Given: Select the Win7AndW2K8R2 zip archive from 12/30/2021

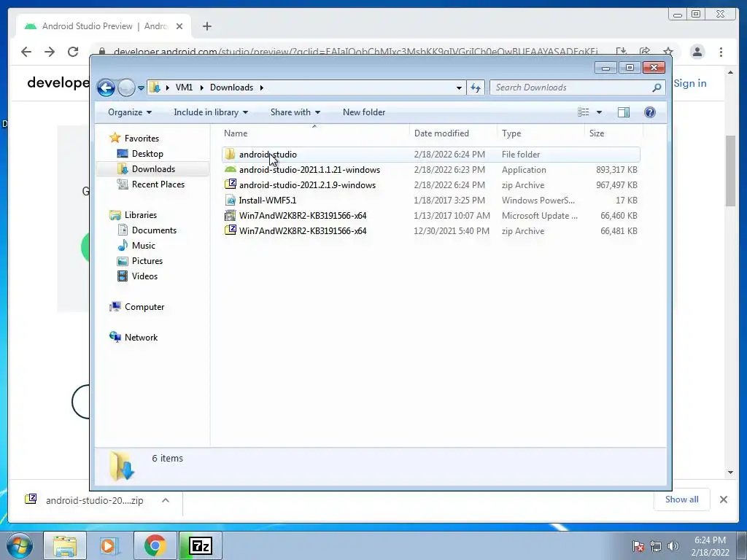Looking at the screenshot, I should (430, 230).
